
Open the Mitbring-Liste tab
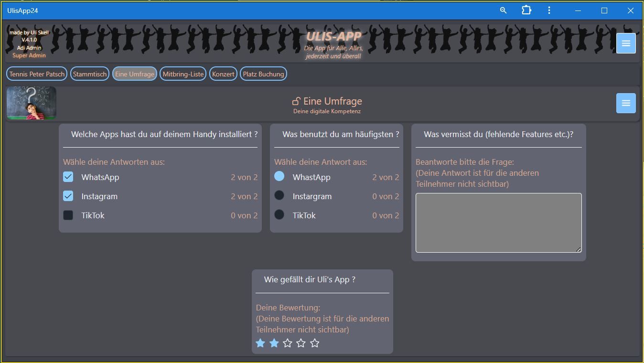coord(183,74)
